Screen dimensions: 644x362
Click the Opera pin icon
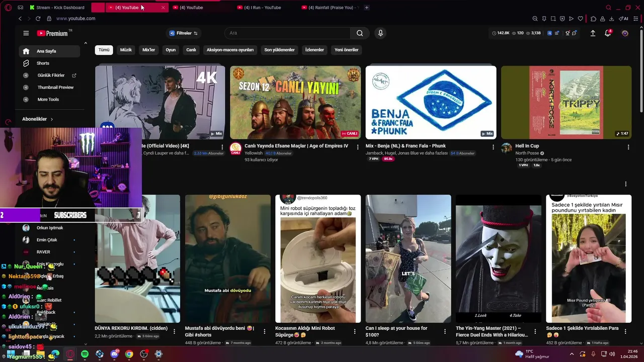point(544,19)
